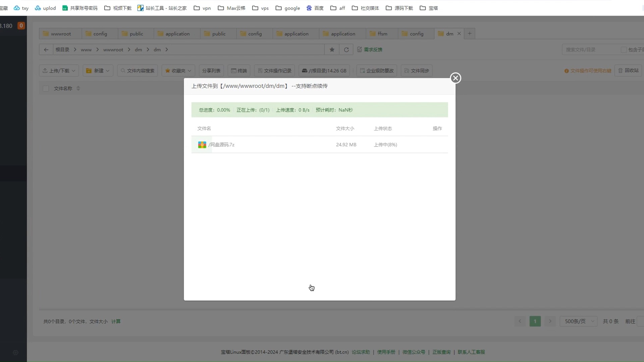Click the file name /网盘源码.7z
Image resolution: width=644 pixels, height=362 pixels.
pyautogui.click(x=221, y=145)
